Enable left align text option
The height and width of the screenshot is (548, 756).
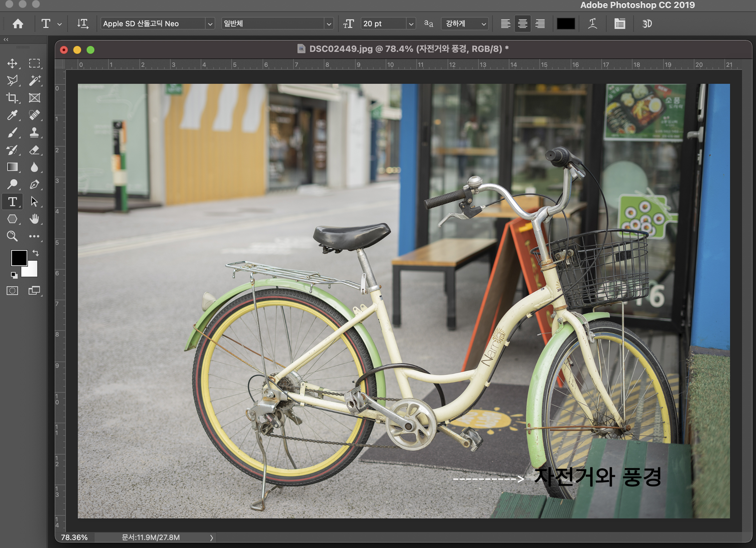(x=505, y=24)
